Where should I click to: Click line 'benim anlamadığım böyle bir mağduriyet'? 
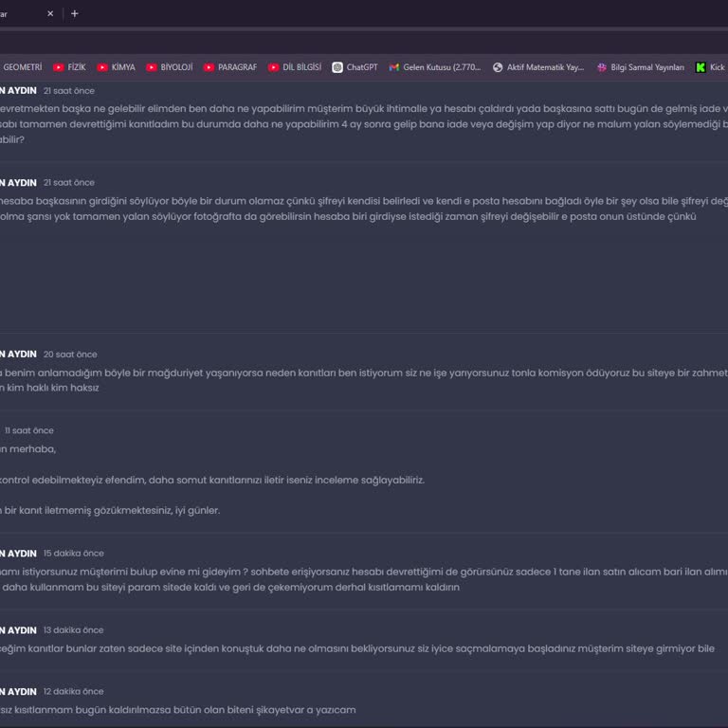(364, 373)
